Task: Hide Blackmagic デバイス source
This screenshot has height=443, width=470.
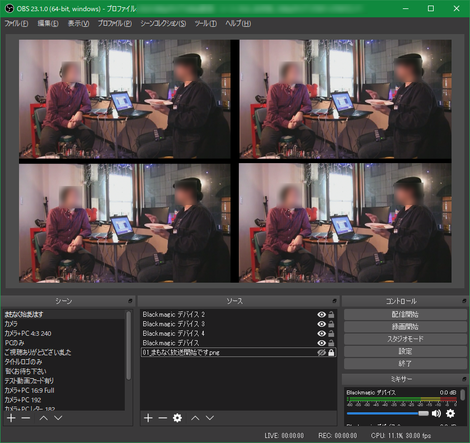Action: pyautogui.click(x=321, y=343)
